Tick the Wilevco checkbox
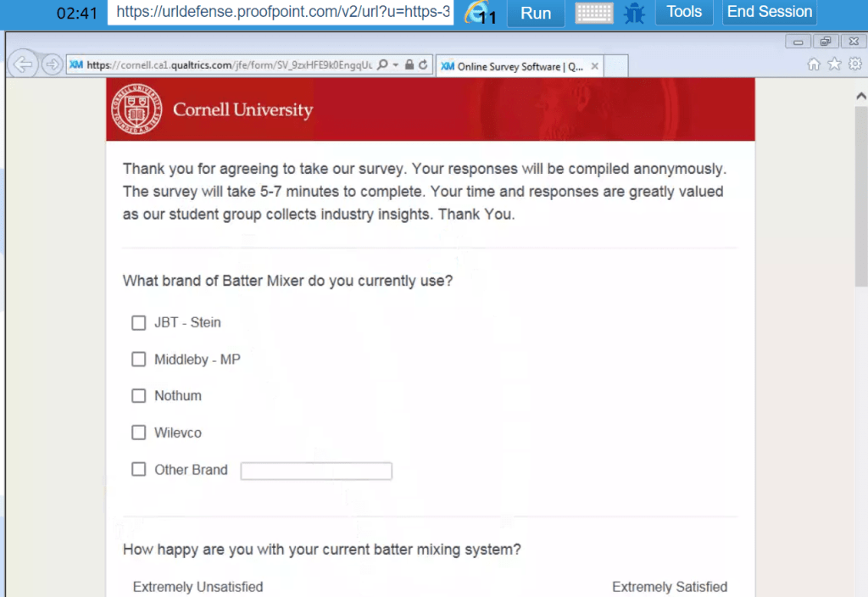 [139, 432]
